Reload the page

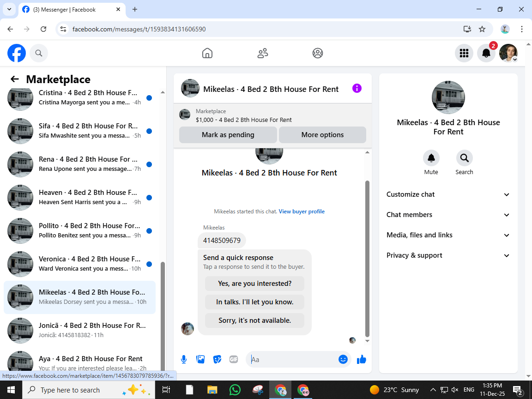[x=43, y=29]
